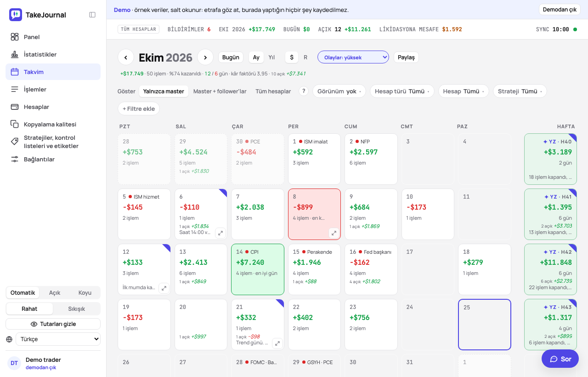Select Master + follower'lar view

pyautogui.click(x=220, y=91)
